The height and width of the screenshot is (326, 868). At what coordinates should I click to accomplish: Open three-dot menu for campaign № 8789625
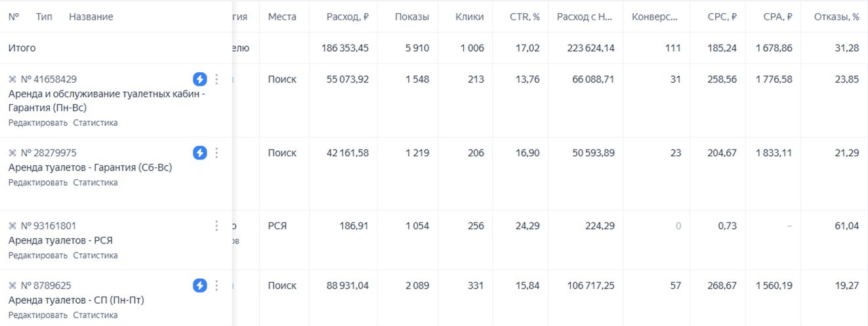coord(217,285)
